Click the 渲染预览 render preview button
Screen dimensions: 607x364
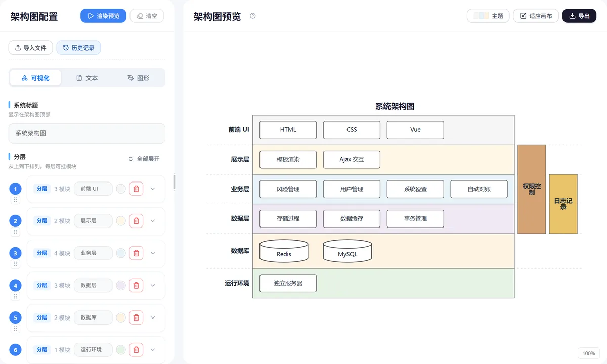(103, 16)
